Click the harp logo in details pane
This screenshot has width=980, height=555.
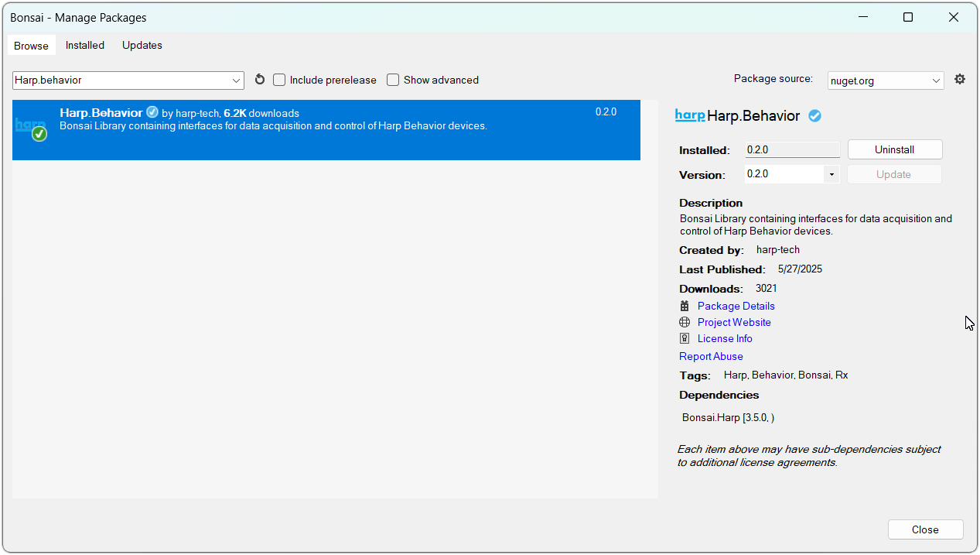click(690, 115)
